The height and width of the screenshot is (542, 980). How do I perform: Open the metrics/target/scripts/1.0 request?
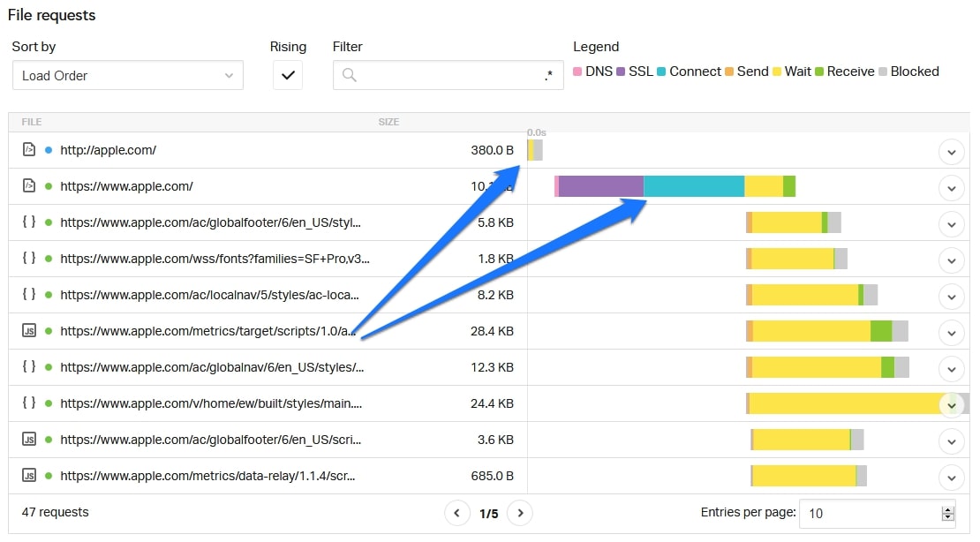[207, 331]
